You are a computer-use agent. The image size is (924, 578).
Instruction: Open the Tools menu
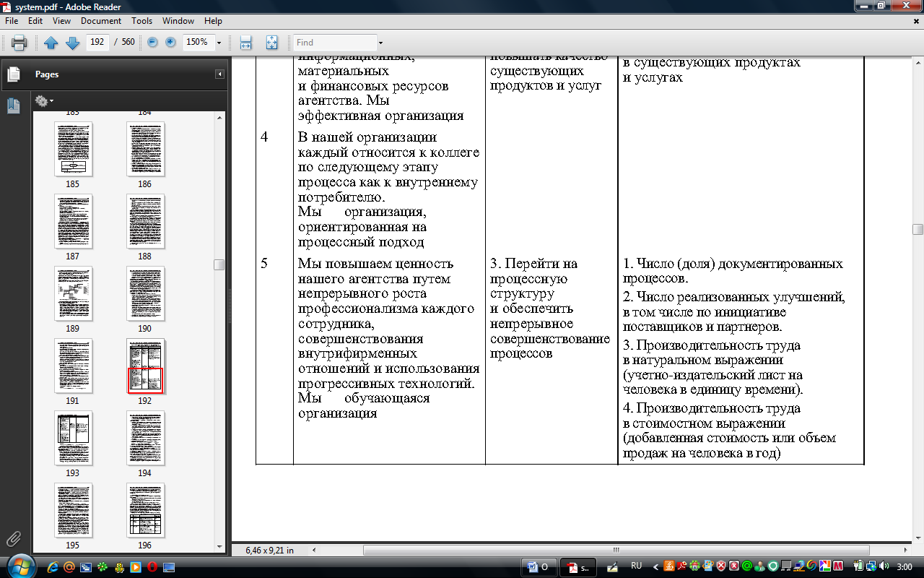point(142,21)
